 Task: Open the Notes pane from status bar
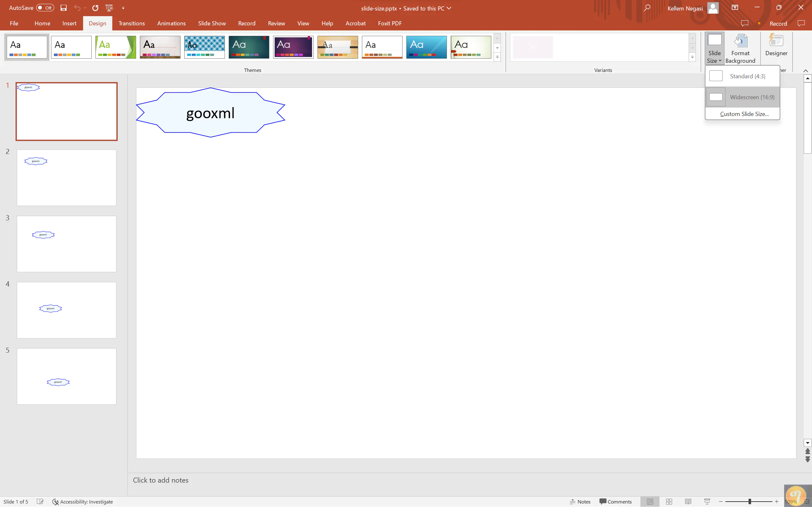coord(580,501)
